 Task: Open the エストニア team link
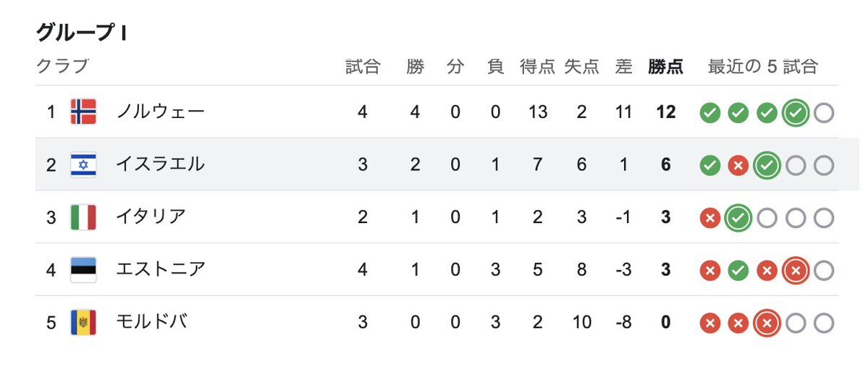(161, 270)
